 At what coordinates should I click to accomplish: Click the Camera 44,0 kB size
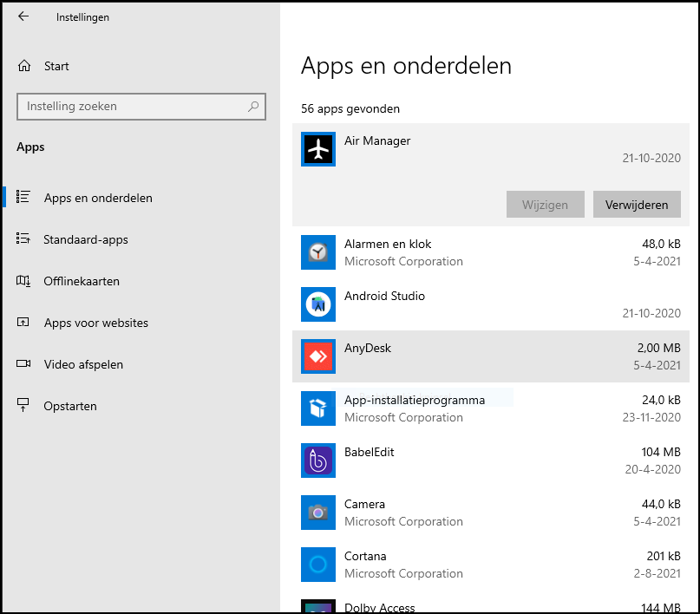[x=661, y=504]
